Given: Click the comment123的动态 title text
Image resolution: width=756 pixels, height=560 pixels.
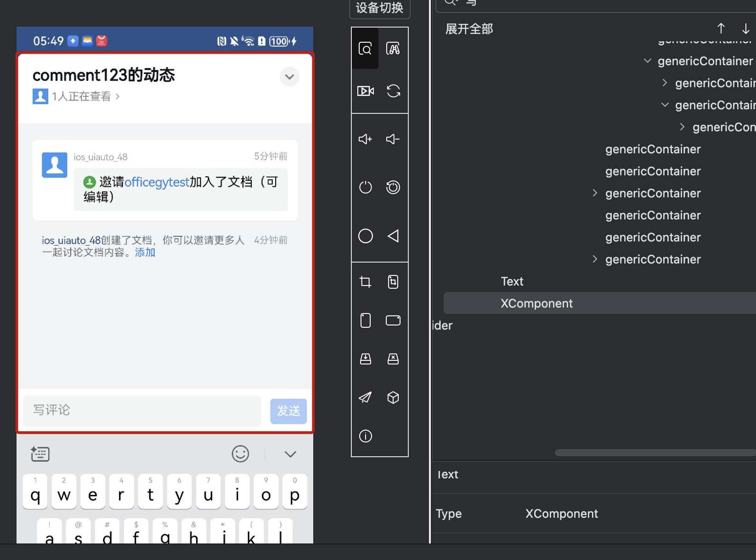Looking at the screenshot, I should click(x=104, y=75).
